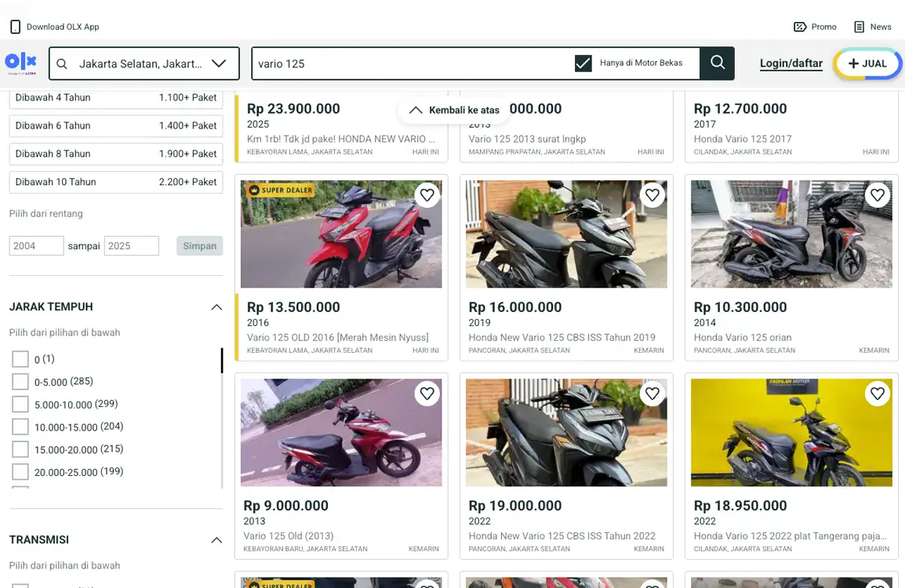Click the Rp 23.900.000 price text
Image resolution: width=905 pixels, height=588 pixels.
tap(293, 109)
